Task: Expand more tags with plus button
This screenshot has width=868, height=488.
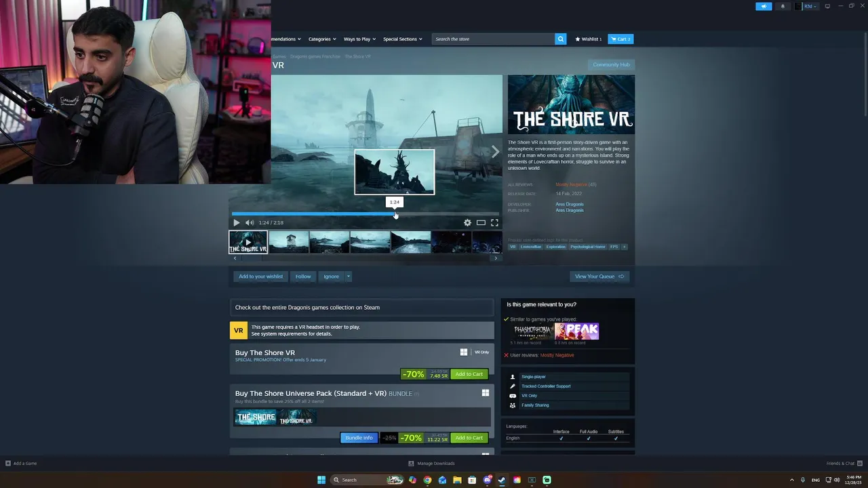Action: click(625, 247)
